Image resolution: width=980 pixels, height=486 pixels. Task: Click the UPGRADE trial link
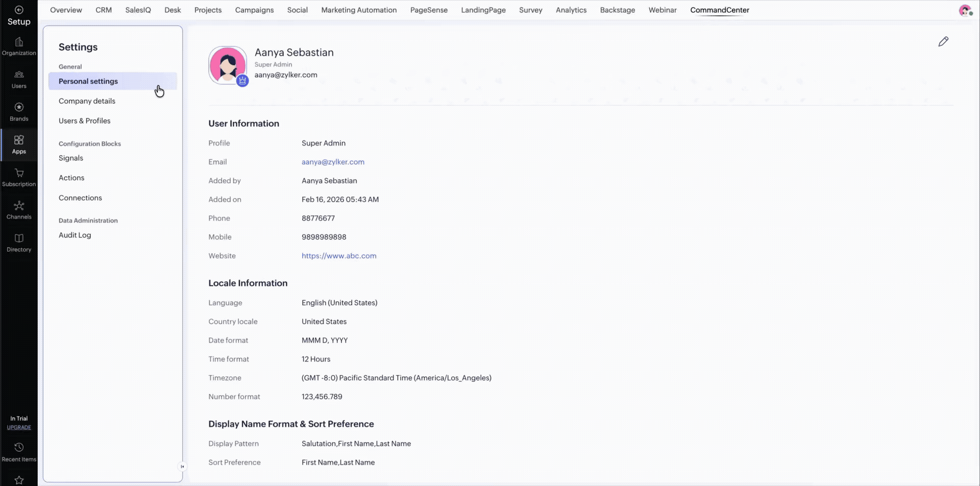[19, 427]
